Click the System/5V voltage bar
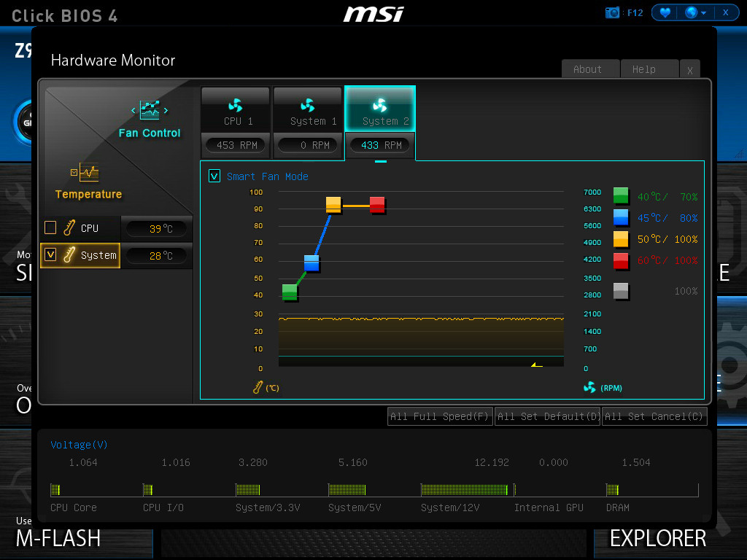Image resolution: width=747 pixels, height=560 pixels. click(x=347, y=489)
